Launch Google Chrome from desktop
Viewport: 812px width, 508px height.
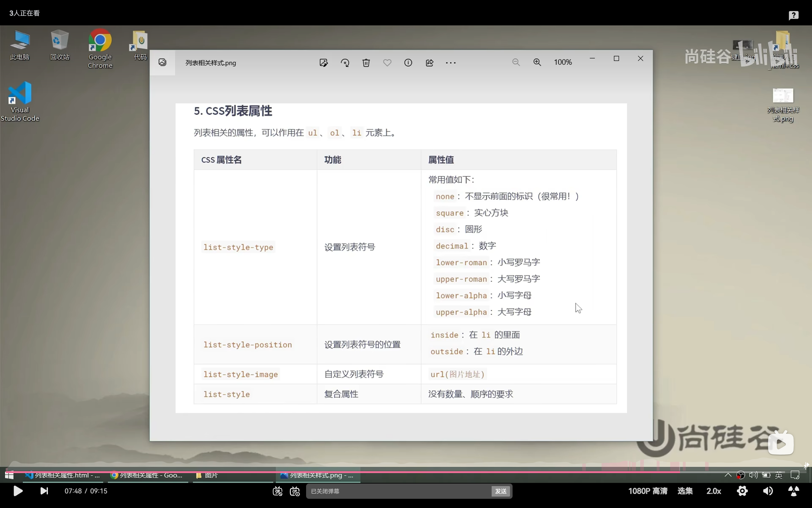(100, 49)
